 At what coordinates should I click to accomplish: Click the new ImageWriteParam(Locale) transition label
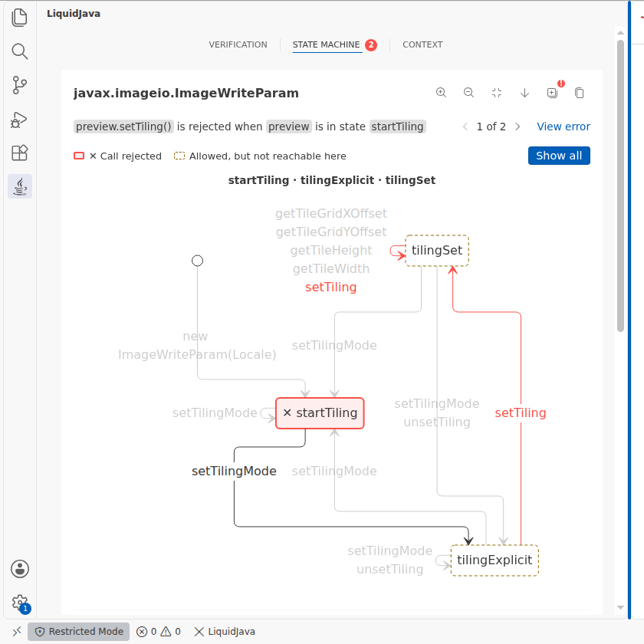coord(197,346)
